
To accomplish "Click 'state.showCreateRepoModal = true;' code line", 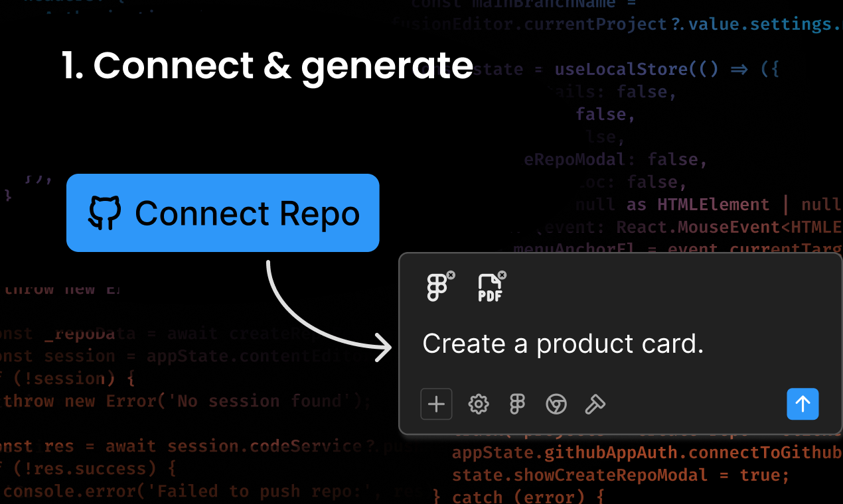I will click(x=621, y=475).
